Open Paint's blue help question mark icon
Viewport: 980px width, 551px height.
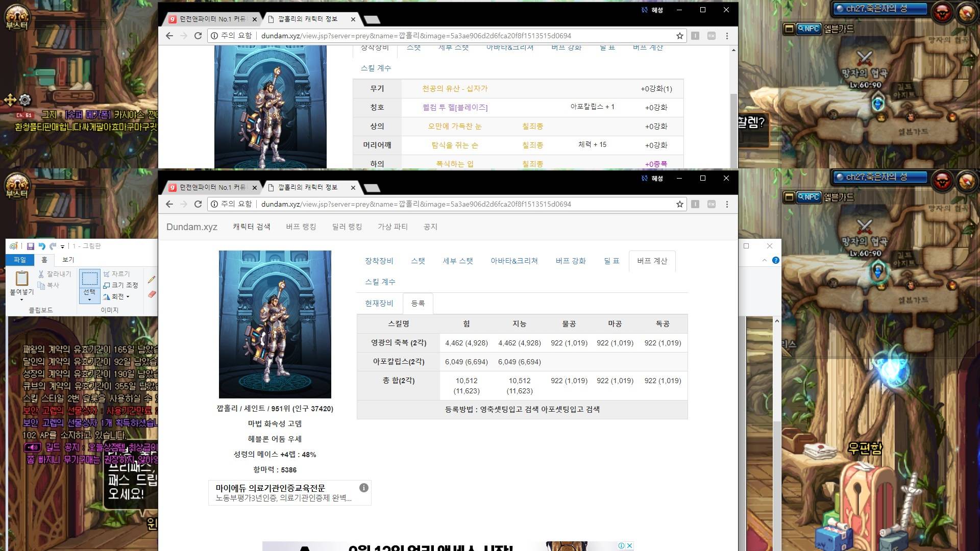click(776, 260)
